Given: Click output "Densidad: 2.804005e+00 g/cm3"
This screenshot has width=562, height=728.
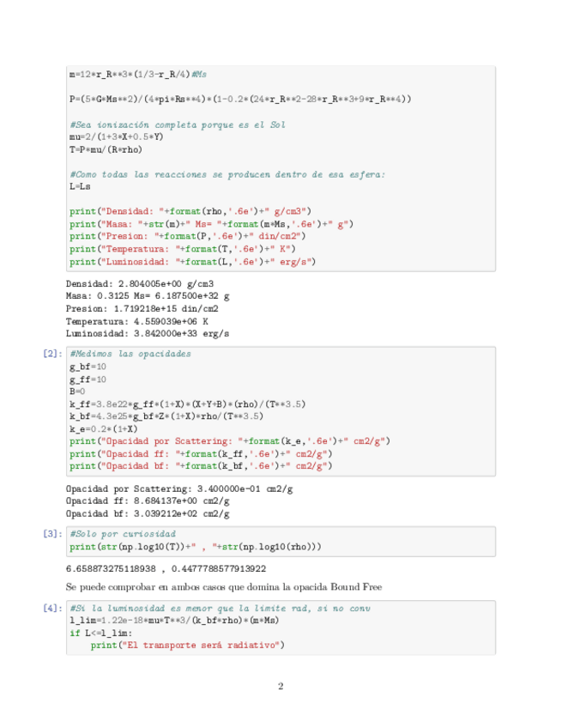Looking at the screenshot, I should point(140,283).
